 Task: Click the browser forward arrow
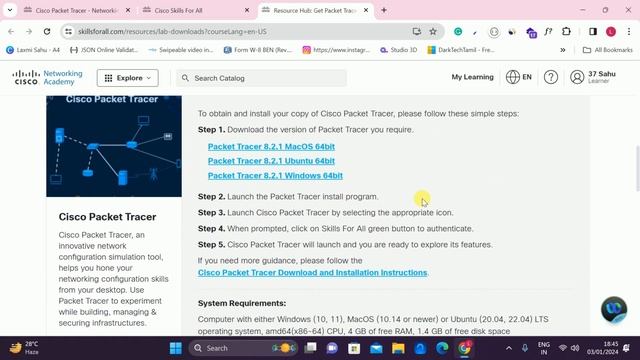29,31
